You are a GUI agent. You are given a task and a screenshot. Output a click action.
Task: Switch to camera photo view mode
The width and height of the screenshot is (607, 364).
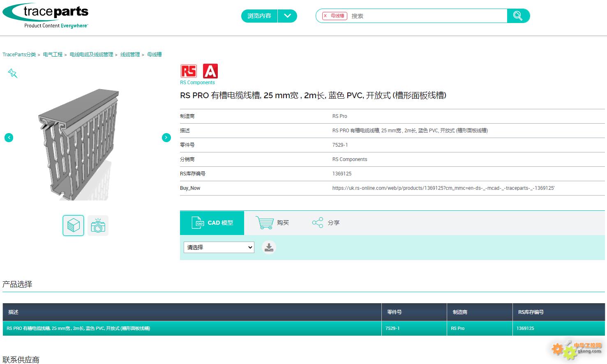coord(98,226)
